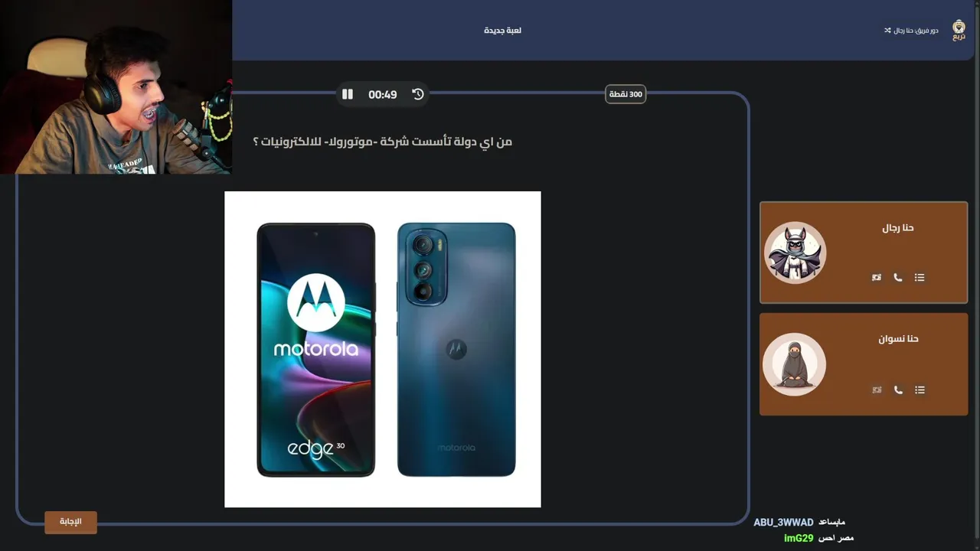Click the حنا رجال team avatar
Viewport: 980px width, 551px height.
(795, 253)
